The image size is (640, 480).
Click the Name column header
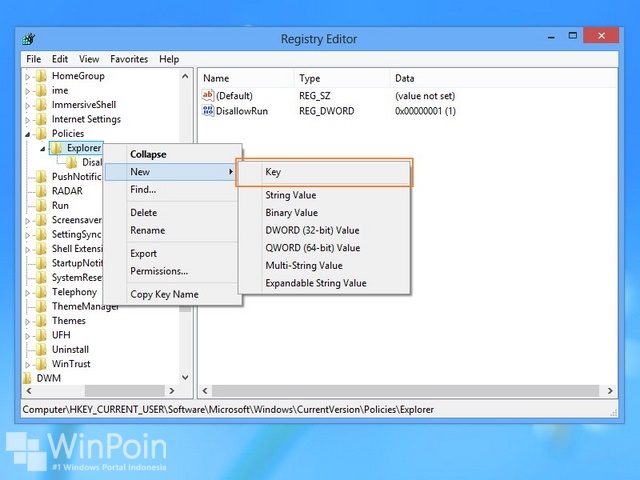247,78
